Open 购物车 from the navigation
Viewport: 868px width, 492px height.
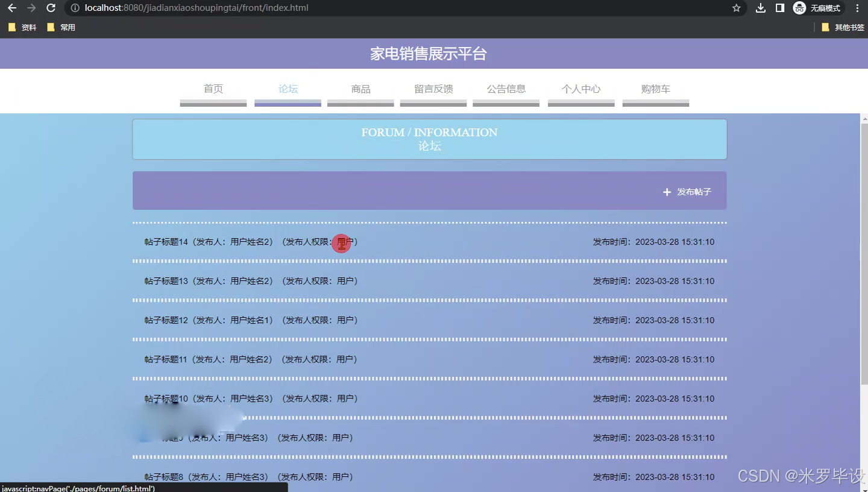coord(655,89)
